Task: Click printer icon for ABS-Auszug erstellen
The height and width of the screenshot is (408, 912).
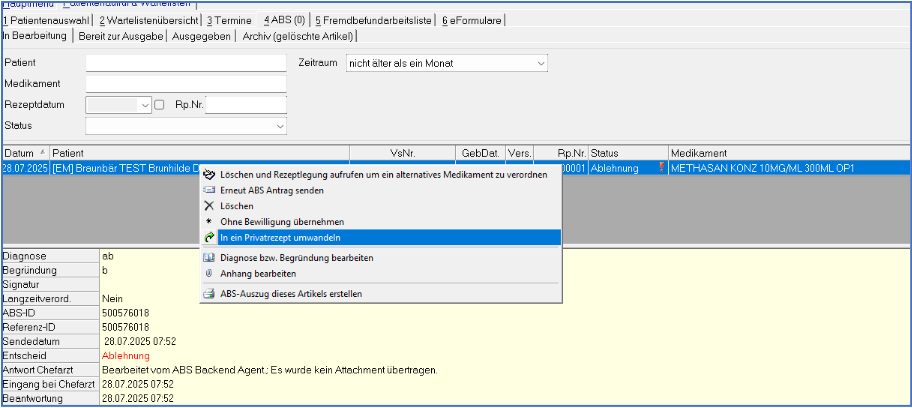Action: (x=209, y=294)
